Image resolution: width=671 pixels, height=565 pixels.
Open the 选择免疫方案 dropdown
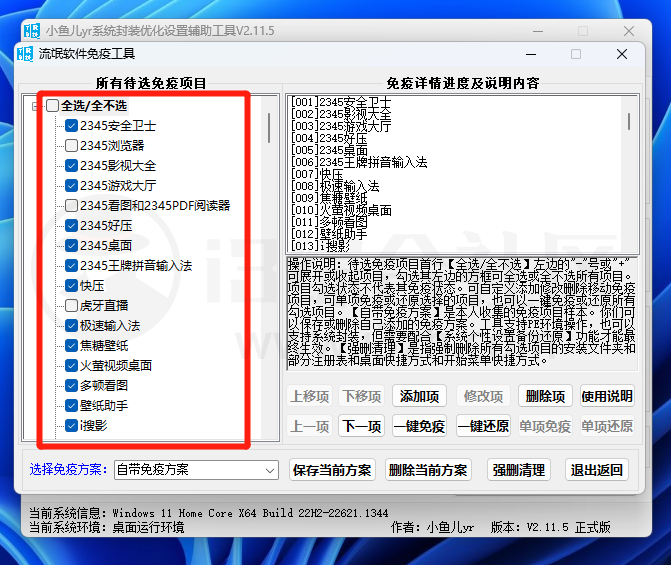click(x=196, y=470)
